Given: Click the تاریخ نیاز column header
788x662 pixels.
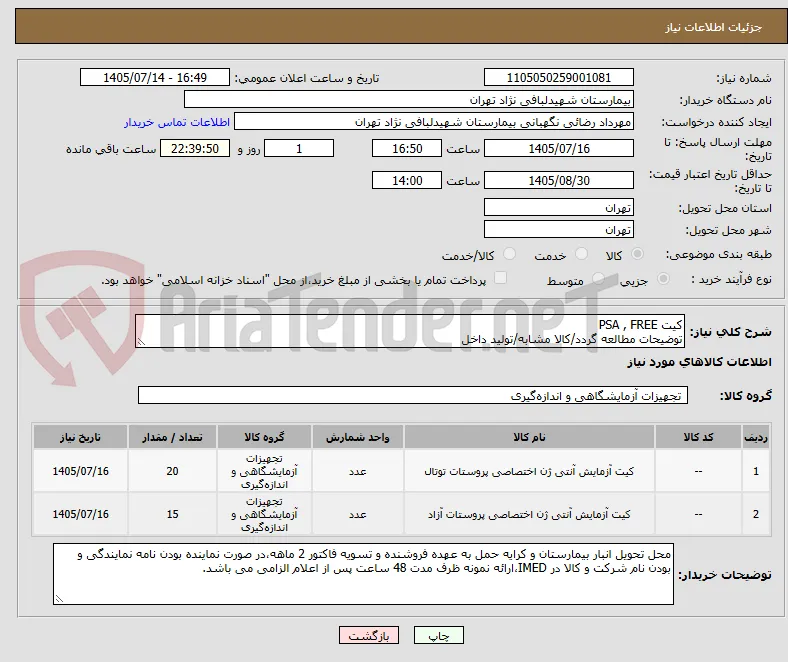Looking at the screenshot, I should (80, 437).
